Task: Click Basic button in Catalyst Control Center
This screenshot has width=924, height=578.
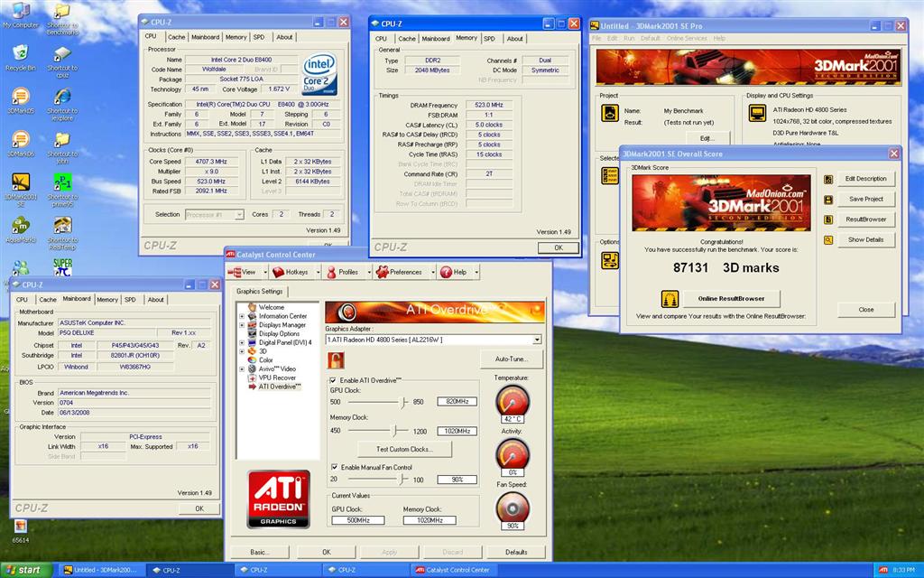Action: click(x=259, y=552)
